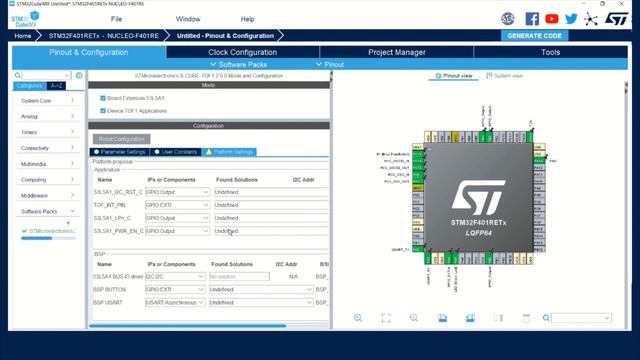640x360 pixels.
Task: Expand System Core category
Action: (47, 100)
